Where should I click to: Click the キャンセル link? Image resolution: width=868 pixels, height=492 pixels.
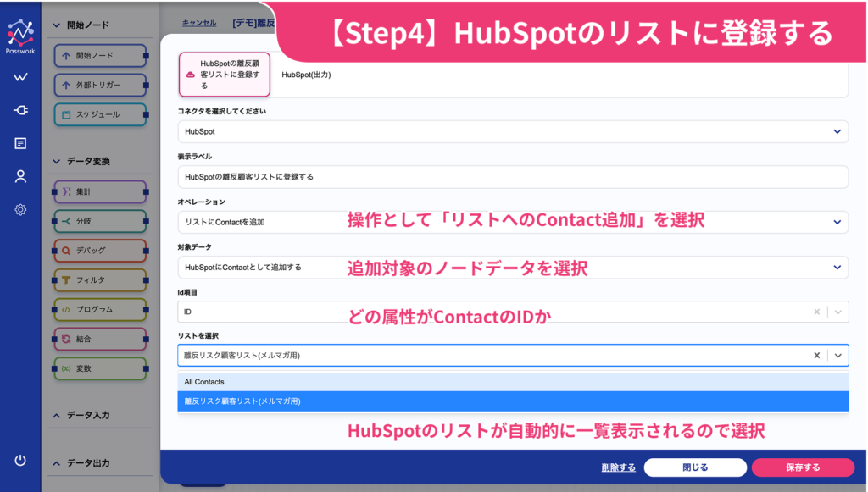point(199,23)
